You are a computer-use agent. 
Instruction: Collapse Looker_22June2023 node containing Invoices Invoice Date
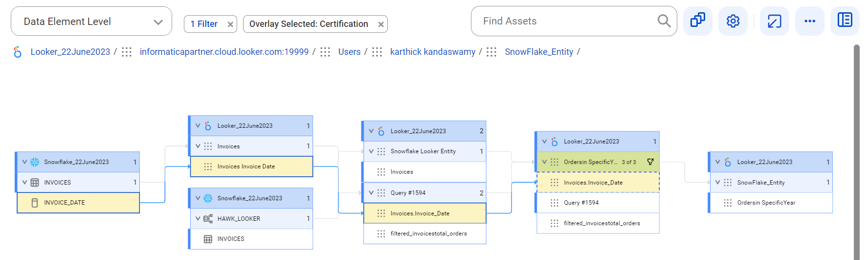click(198, 126)
